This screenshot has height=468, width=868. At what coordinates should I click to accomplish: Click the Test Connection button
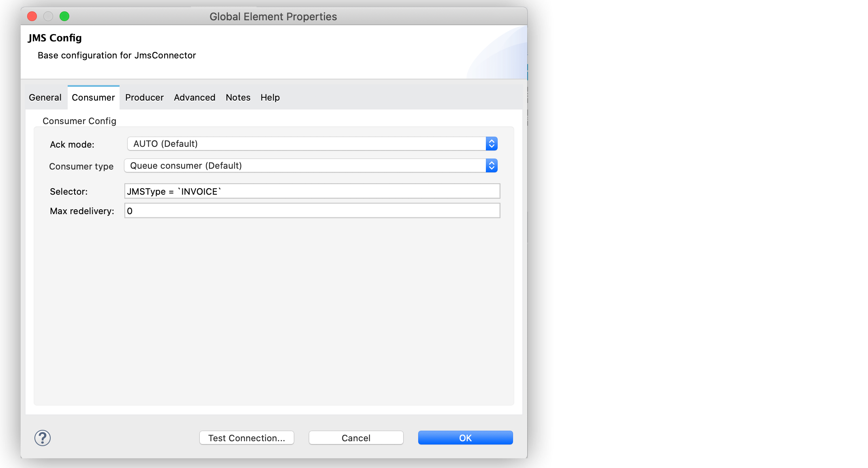(246, 438)
